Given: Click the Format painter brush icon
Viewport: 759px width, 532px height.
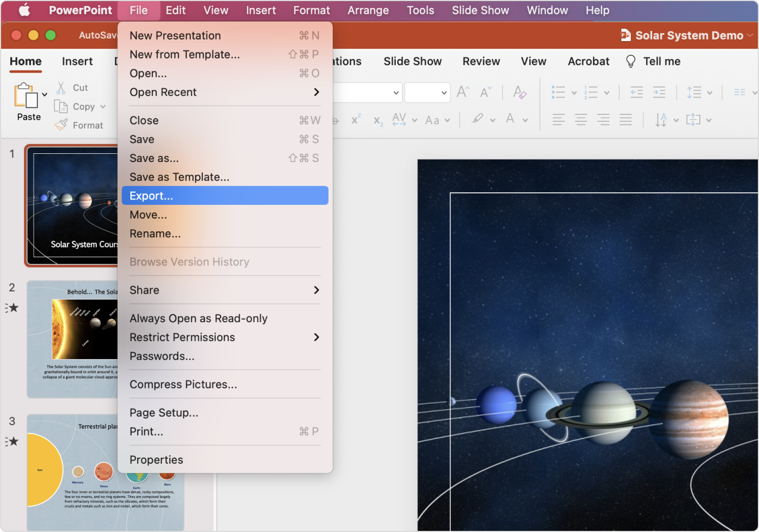Looking at the screenshot, I should pos(61,125).
